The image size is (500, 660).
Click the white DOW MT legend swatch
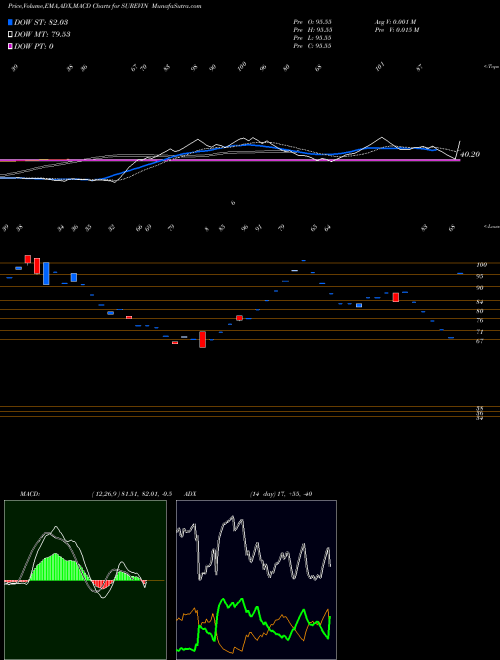coord(10,35)
